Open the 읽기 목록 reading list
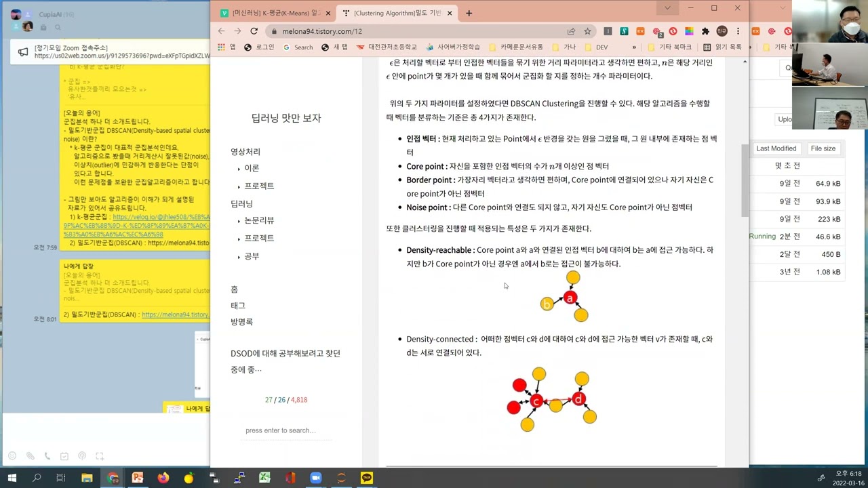The image size is (868, 488). click(x=723, y=47)
